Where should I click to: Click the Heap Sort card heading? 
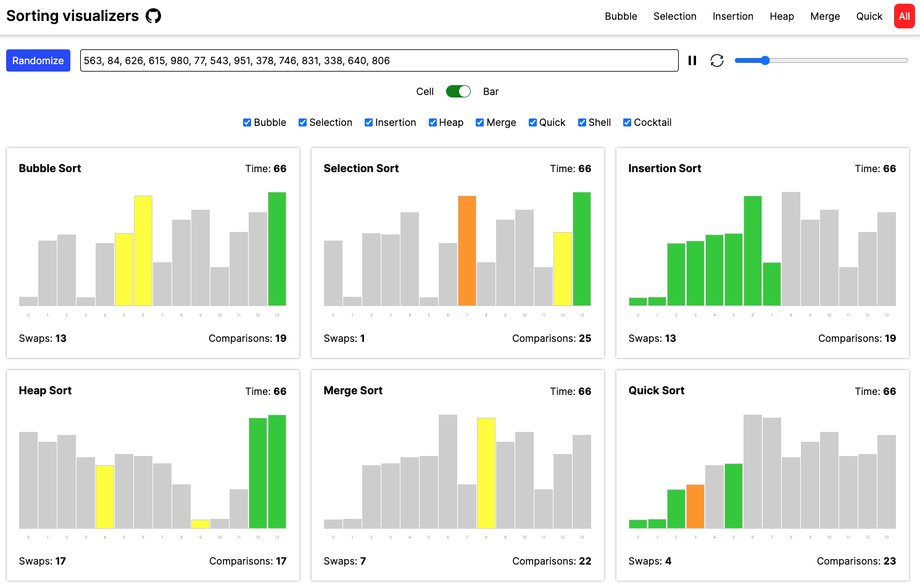(45, 391)
